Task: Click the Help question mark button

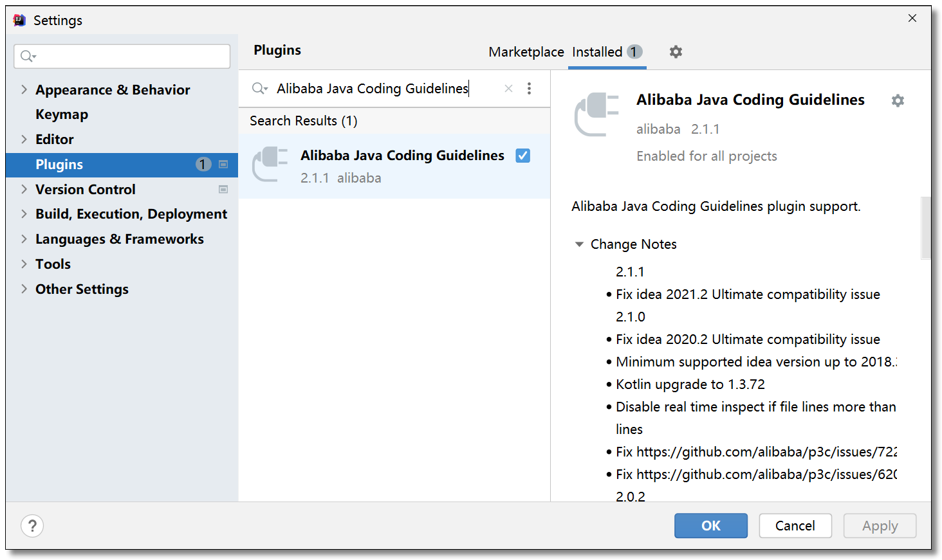Action: coord(32,526)
